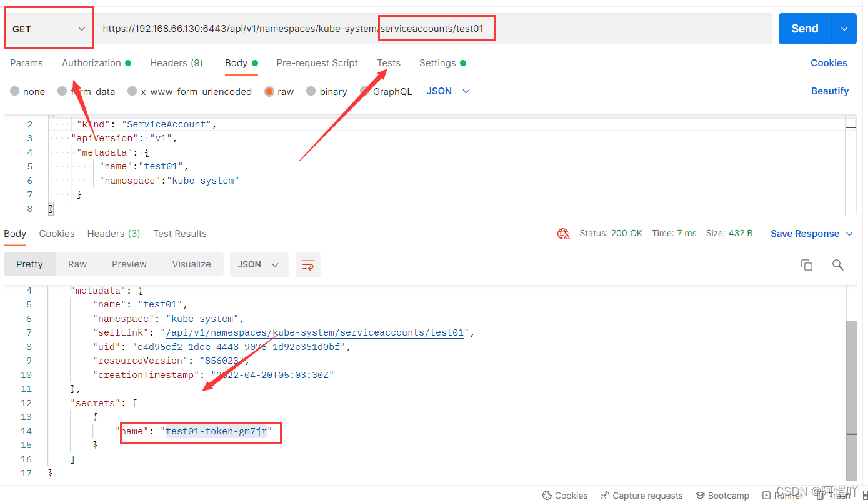This screenshot has height=503, width=868.
Task: Switch to the Authorization tab
Action: 96,63
